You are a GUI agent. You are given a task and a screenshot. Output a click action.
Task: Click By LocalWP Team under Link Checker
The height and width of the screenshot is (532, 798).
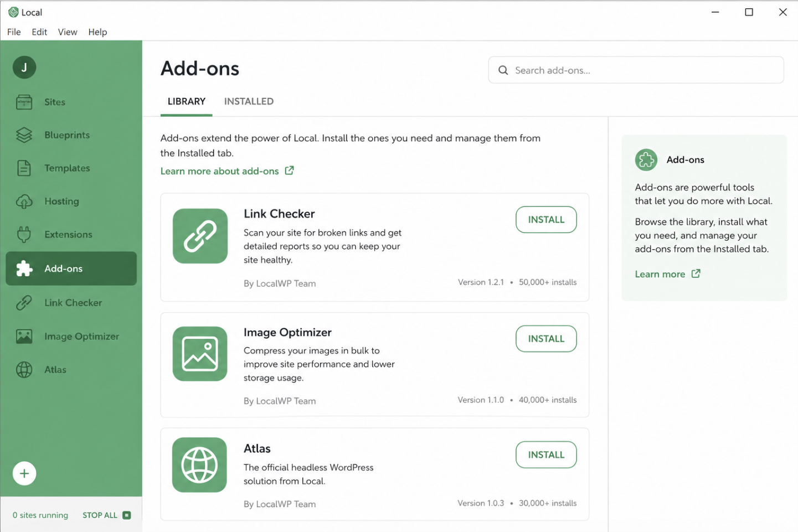tap(280, 283)
